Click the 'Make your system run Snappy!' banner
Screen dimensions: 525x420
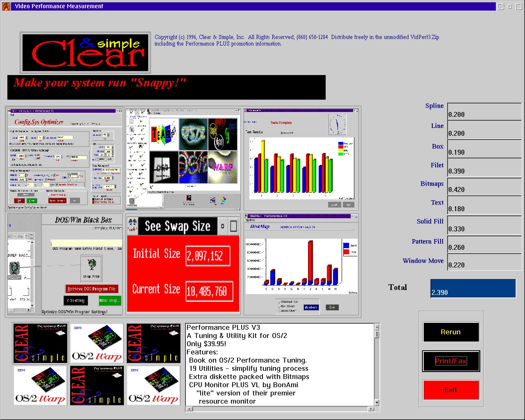167,87
